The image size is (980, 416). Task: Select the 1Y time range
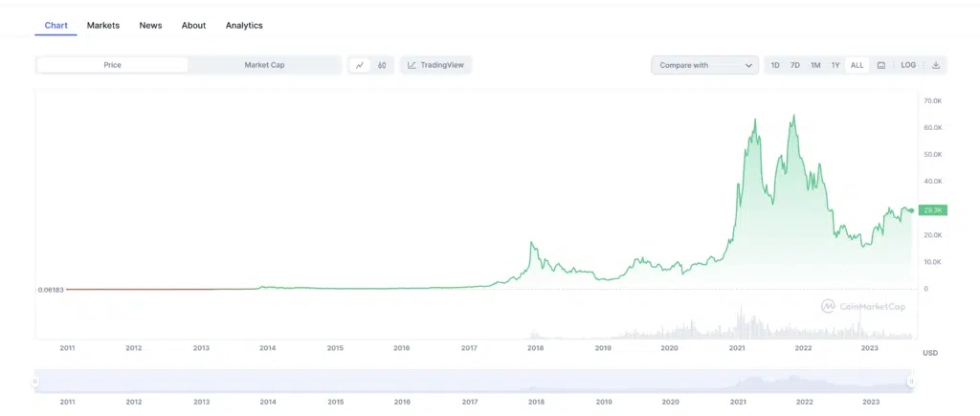click(835, 65)
